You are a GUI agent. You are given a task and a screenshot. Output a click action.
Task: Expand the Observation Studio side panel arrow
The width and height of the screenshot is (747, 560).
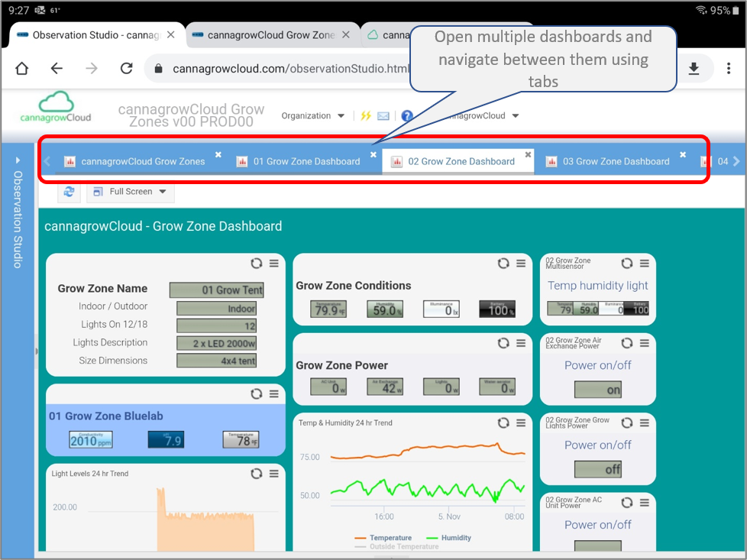point(18,161)
